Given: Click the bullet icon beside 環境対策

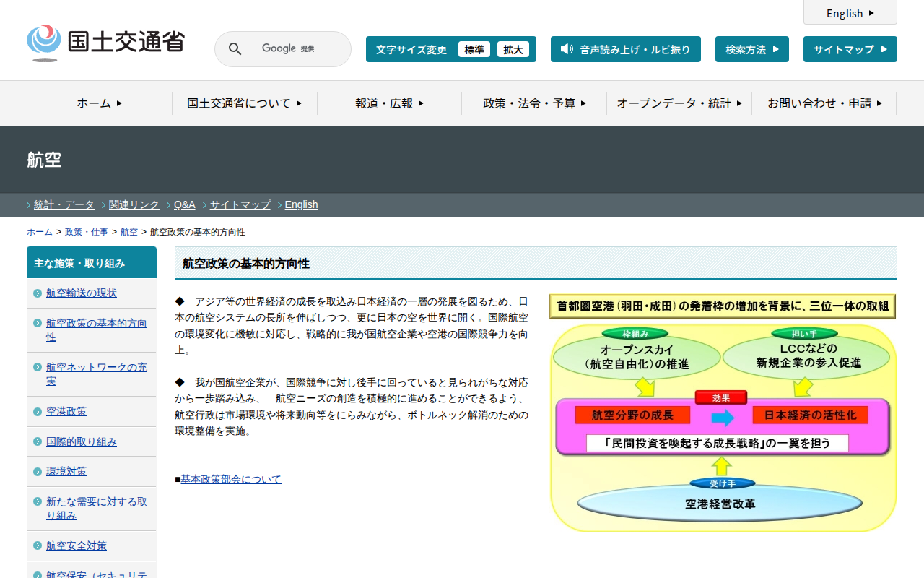Looking at the screenshot, I should coord(38,472).
